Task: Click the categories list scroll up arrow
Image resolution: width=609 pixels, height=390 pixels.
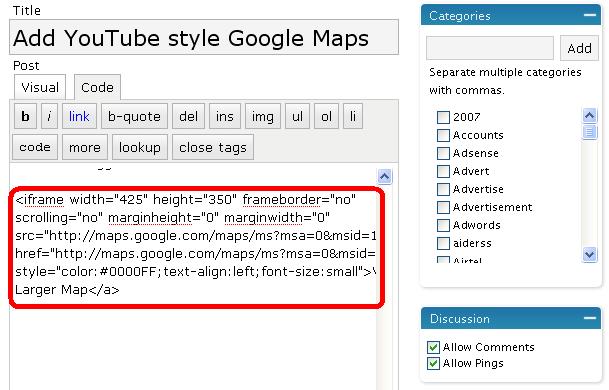Action: pos(590,115)
